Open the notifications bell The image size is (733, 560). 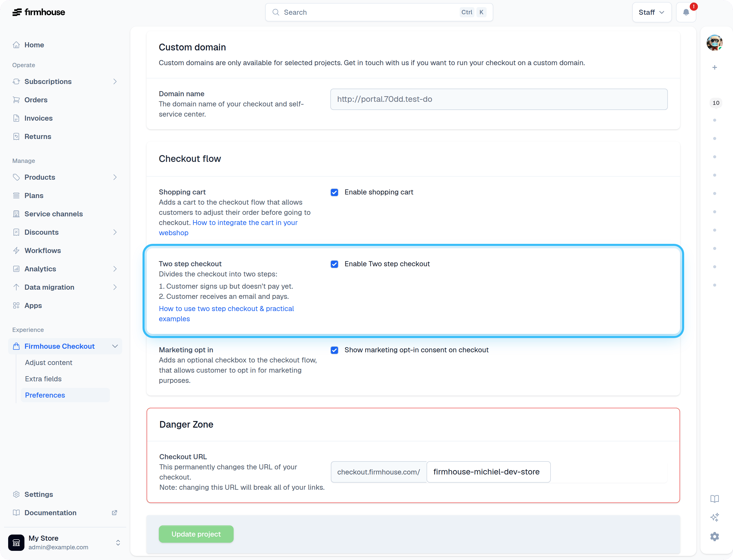(686, 12)
